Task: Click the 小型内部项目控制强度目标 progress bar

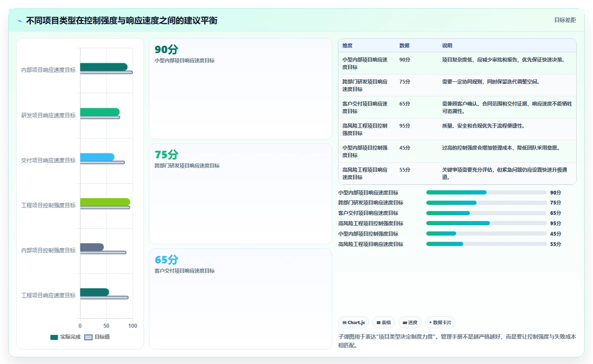Action: pos(487,234)
